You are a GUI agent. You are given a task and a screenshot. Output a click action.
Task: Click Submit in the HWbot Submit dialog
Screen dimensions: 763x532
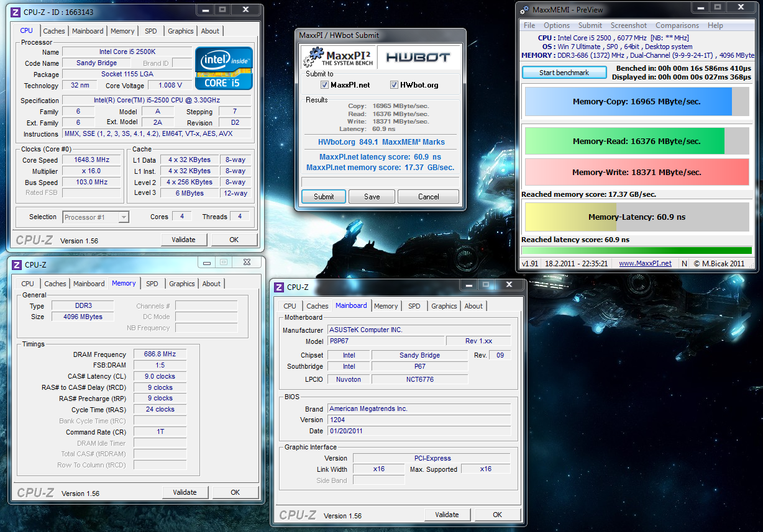pos(324,196)
